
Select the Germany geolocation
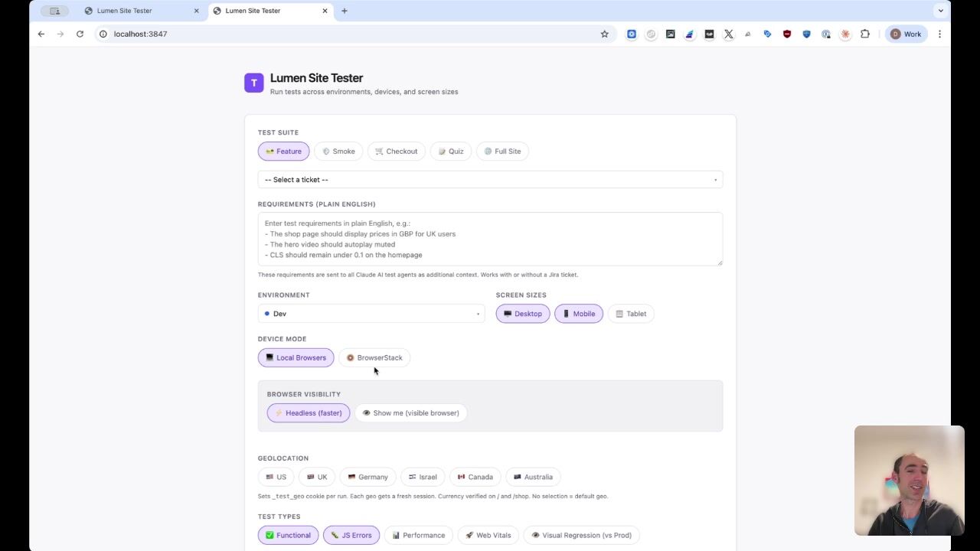(368, 477)
